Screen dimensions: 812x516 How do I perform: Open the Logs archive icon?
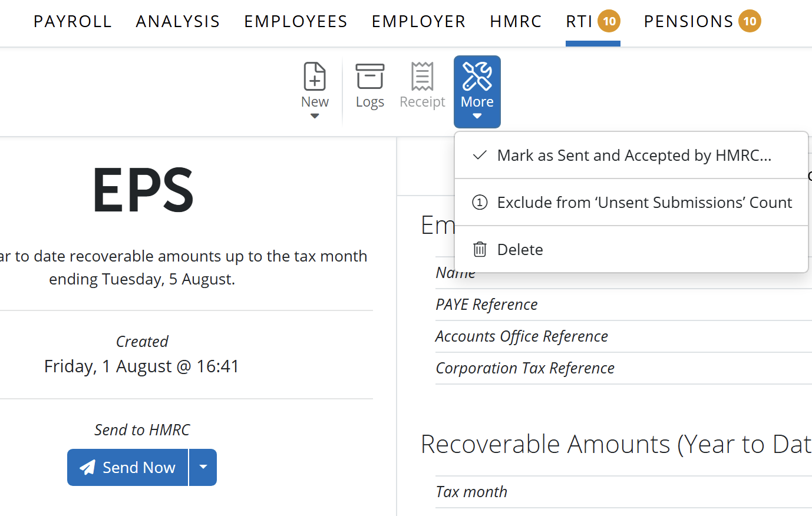pyautogui.click(x=370, y=77)
